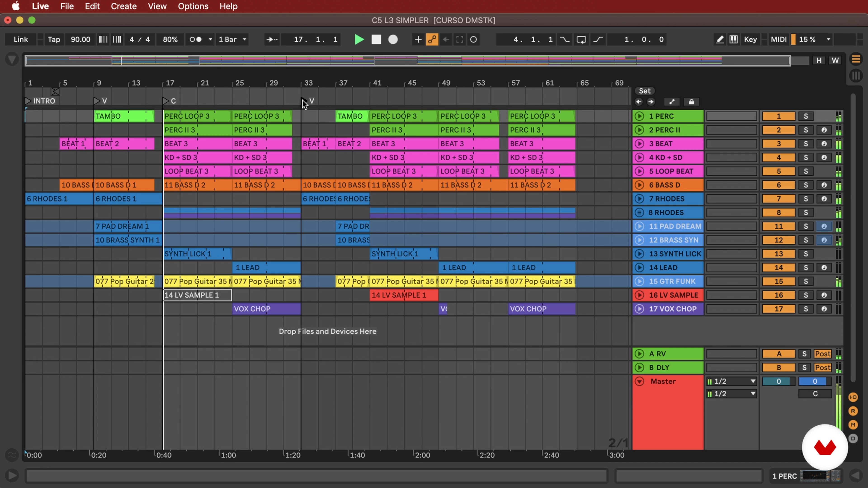Toggle Post button on A RV
Image resolution: width=868 pixels, height=488 pixels.
pos(823,354)
